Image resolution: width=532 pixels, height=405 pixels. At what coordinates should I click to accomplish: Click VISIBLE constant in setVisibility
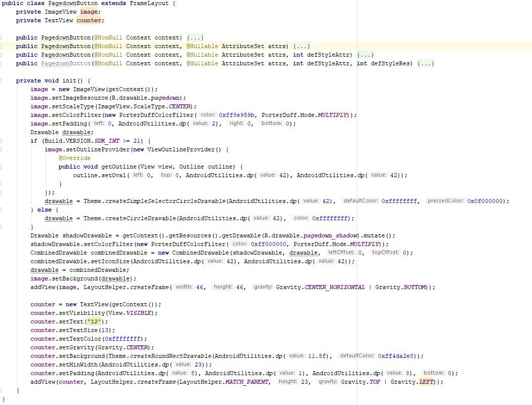pyautogui.click(x=139, y=313)
